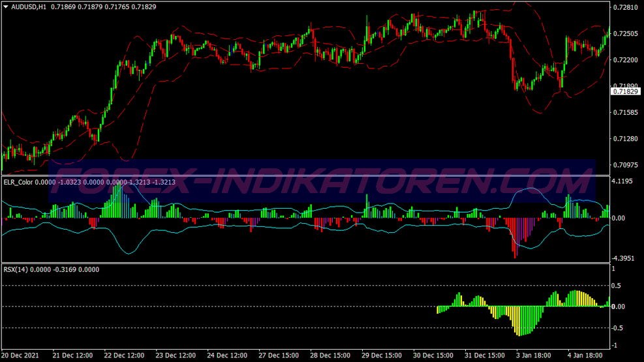Screen dimensions: 644x362
Task: Click time axis label 28 Dec 15:00
Action: 330,355
